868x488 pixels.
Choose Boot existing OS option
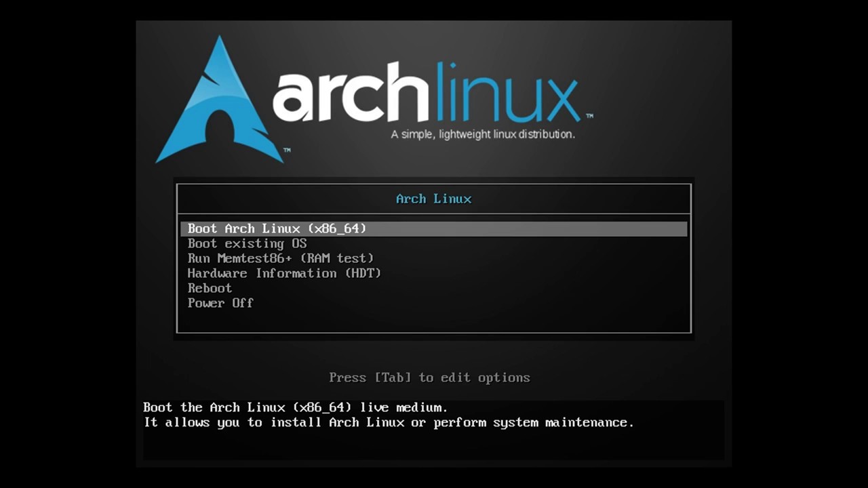click(x=248, y=243)
